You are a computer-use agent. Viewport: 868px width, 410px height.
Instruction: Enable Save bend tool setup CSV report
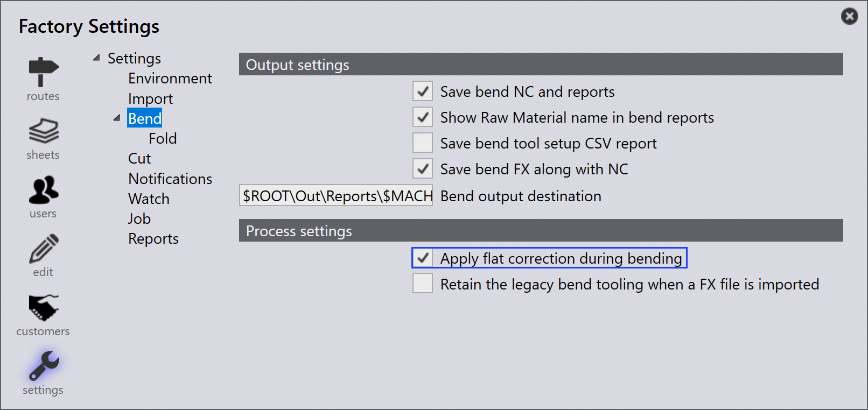coord(423,143)
